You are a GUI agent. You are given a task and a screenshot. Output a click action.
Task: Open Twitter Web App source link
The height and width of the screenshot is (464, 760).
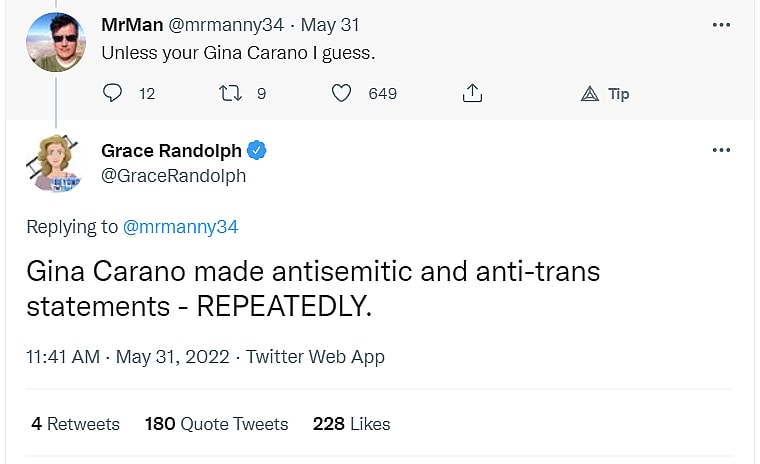coord(315,356)
